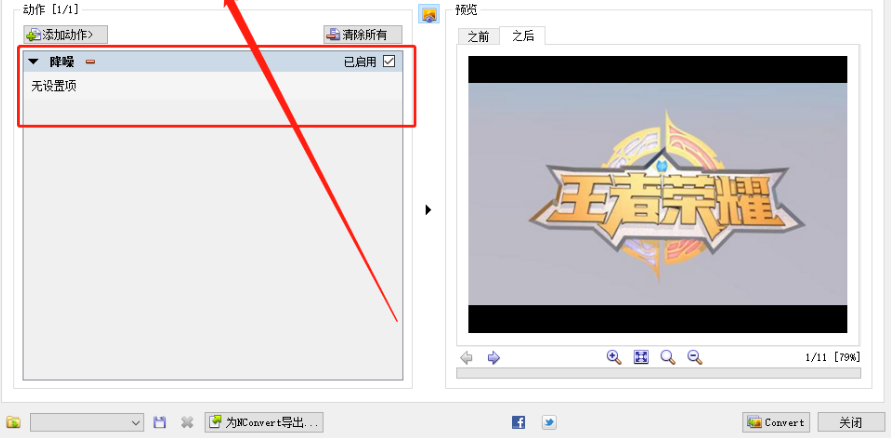The height and width of the screenshot is (438, 895).
Task: Click the Convert button
Action: tap(776, 423)
